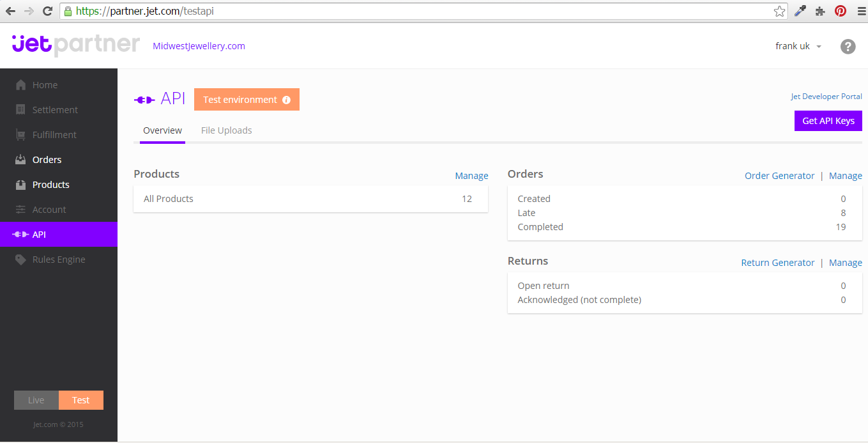Open the Order Generator link

780,176
